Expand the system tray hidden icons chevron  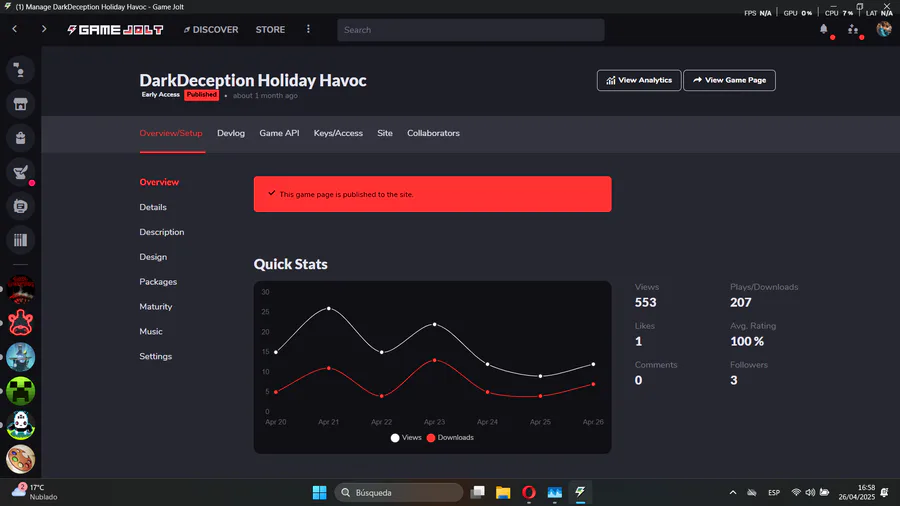[x=733, y=492]
